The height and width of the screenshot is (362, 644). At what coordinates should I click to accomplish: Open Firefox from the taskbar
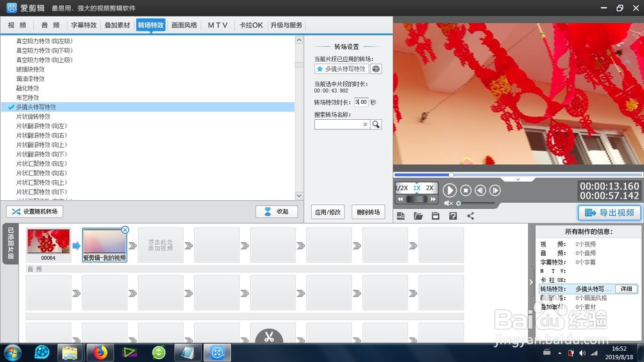click(x=100, y=352)
